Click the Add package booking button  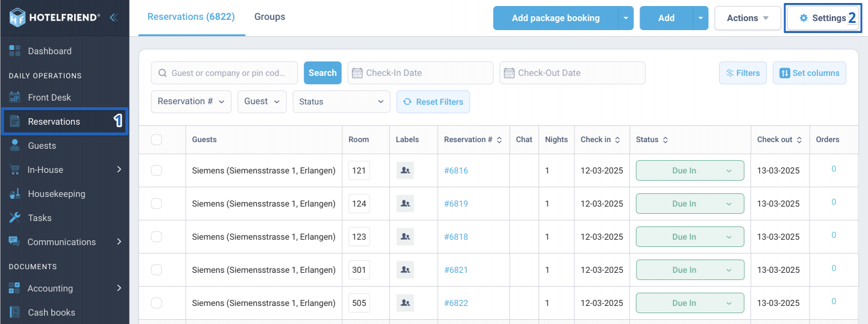click(x=556, y=18)
